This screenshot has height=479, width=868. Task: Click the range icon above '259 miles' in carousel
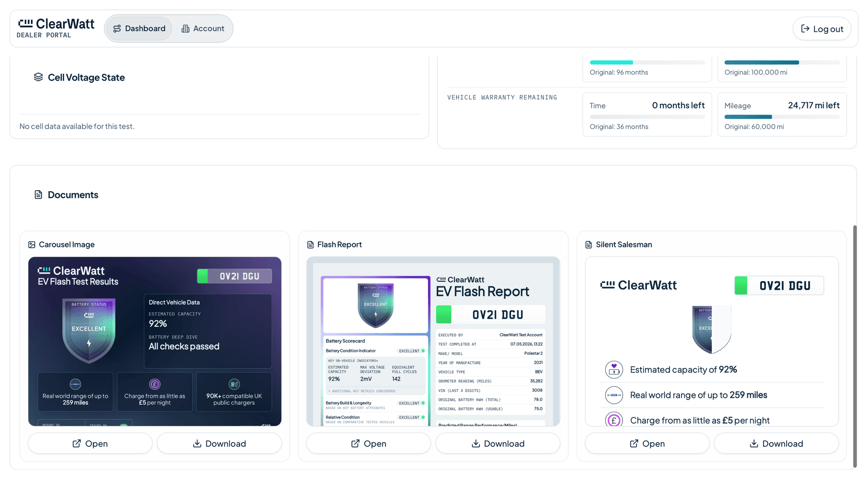[x=75, y=384]
